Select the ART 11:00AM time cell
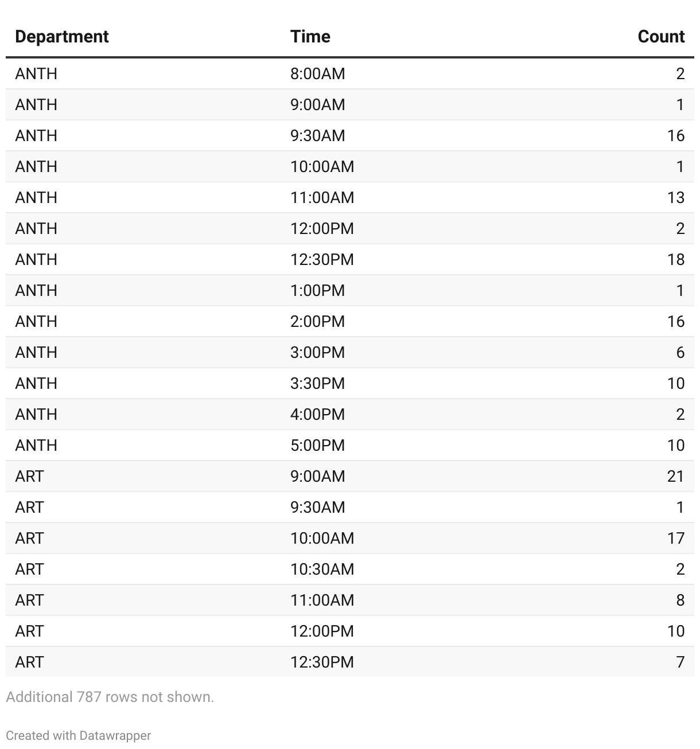Viewport: 700px width, 749px height. point(322,600)
